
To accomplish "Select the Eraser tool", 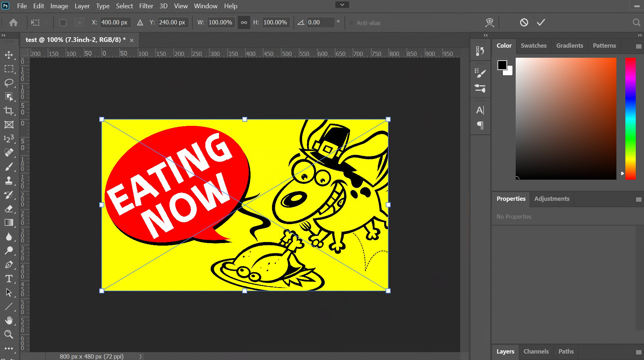I will [x=9, y=209].
